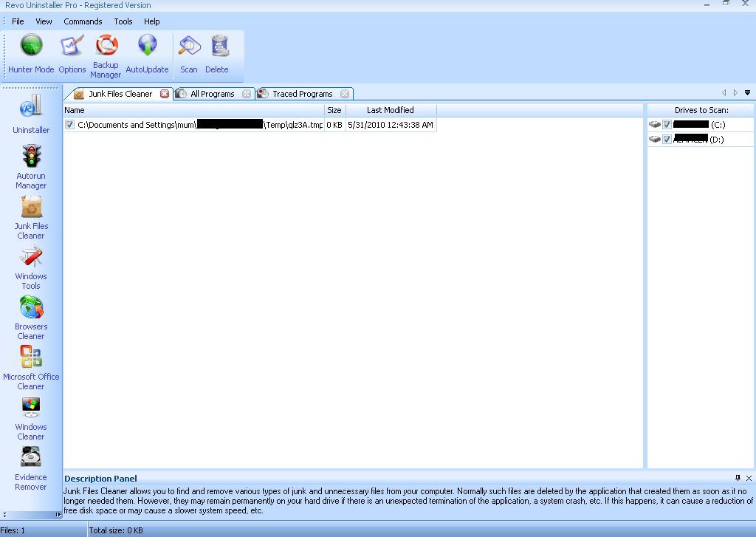Close the All Programs tab
Screen dimensions: 756x537
point(247,93)
